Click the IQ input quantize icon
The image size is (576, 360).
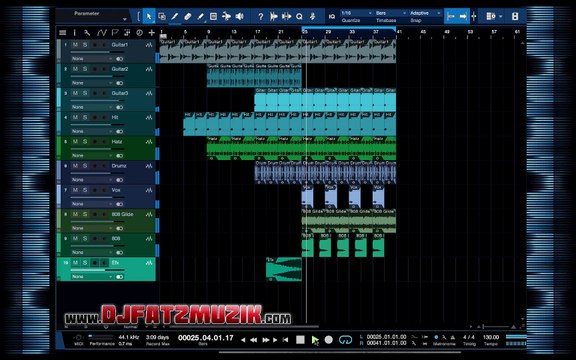pyautogui.click(x=331, y=16)
